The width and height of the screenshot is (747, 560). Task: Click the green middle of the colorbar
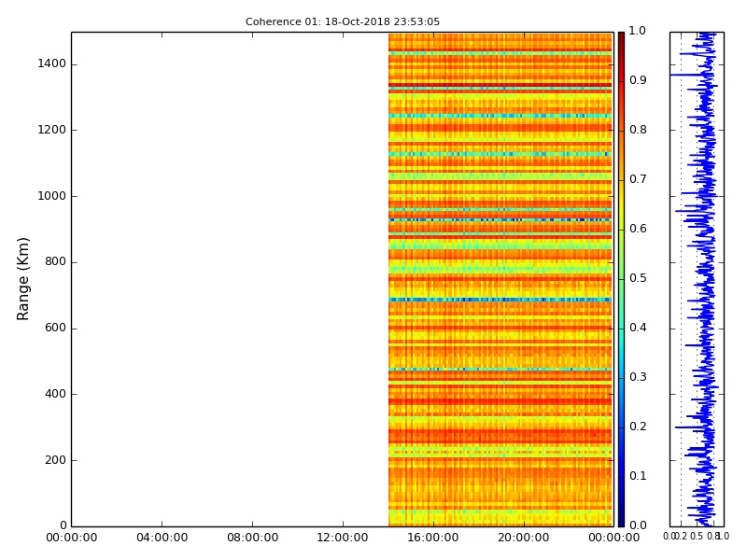(x=621, y=279)
